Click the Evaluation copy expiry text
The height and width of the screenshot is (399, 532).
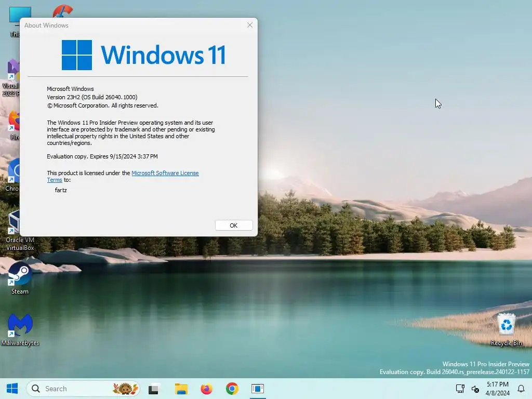click(x=102, y=156)
